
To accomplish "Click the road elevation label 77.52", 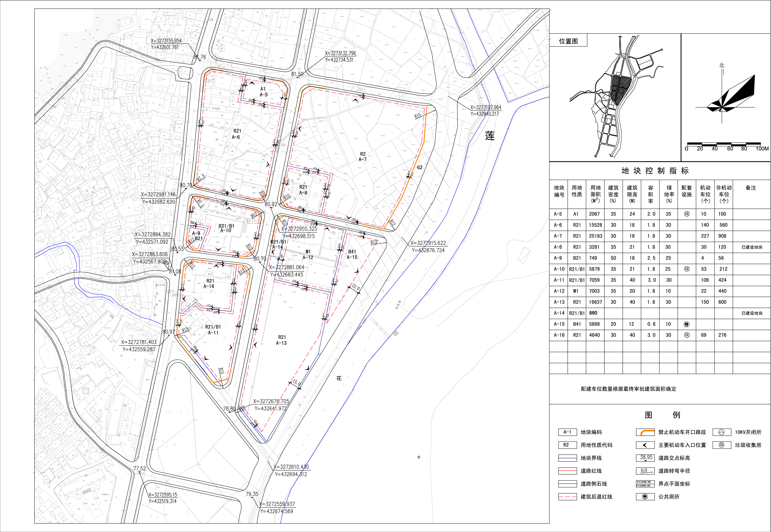I will (140, 468).
